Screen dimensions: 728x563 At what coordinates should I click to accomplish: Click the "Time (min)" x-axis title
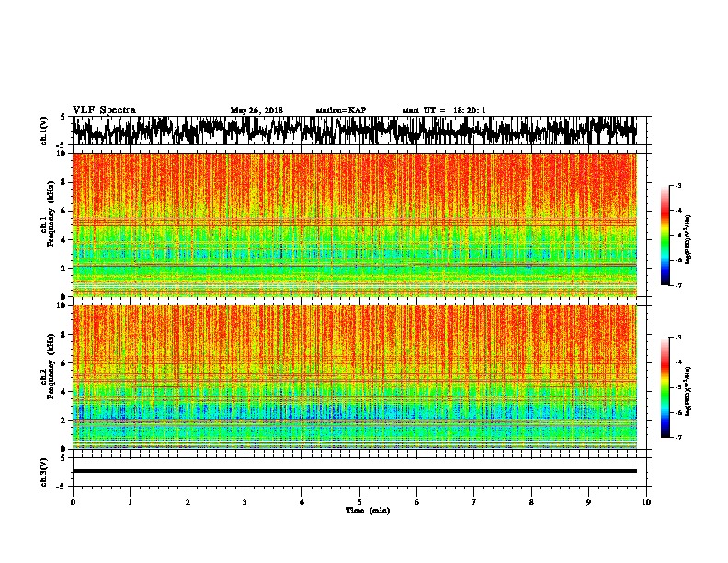(368, 511)
